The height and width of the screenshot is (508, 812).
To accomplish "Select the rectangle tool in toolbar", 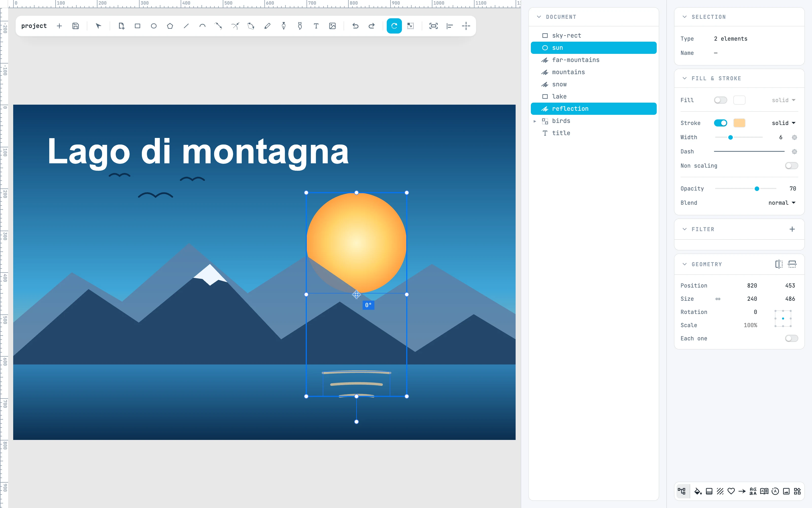I will [x=137, y=26].
